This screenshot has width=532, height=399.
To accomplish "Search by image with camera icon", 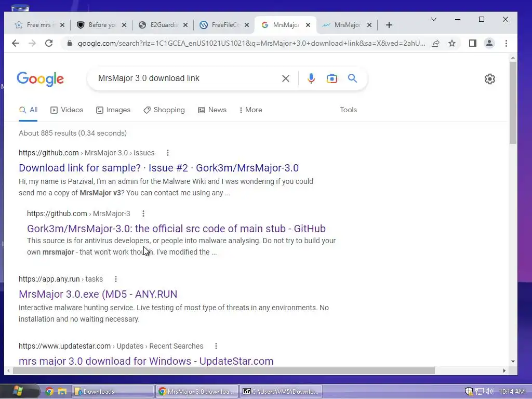I will coord(332,79).
